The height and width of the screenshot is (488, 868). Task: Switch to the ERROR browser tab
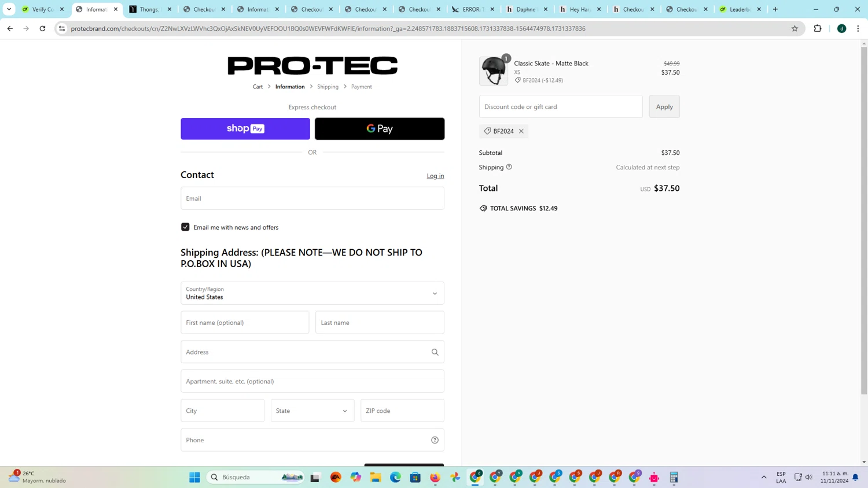click(473, 9)
